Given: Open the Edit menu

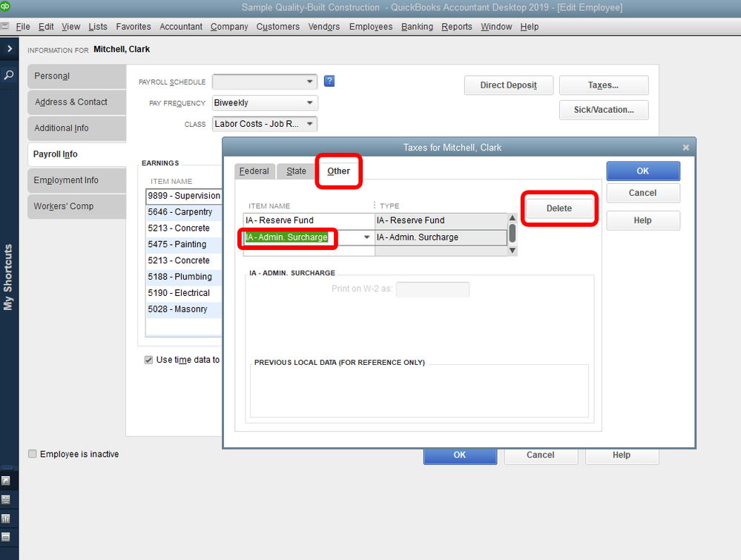Looking at the screenshot, I should click(x=46, y=27).
